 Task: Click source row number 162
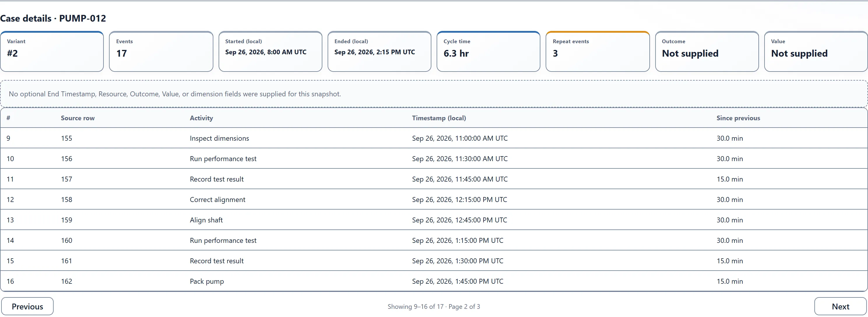coord(67,281)
